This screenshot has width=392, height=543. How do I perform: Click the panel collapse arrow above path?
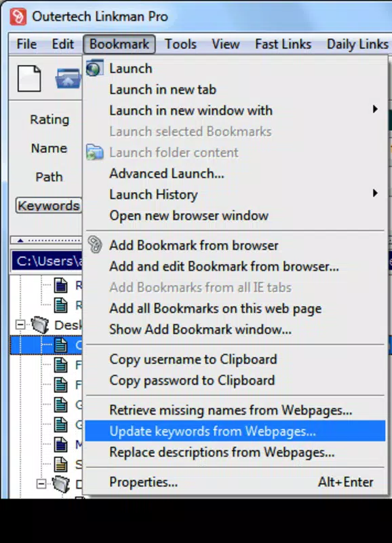(20, 240)
